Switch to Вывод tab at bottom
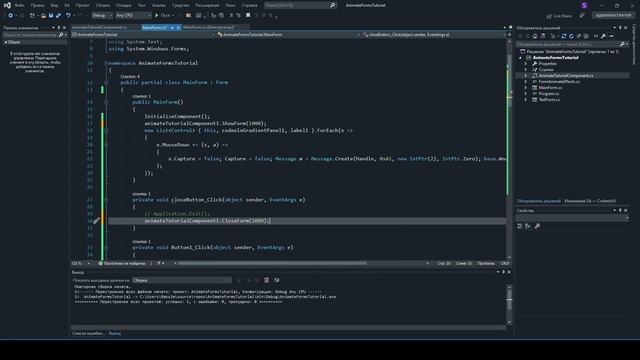 coord(115,333)
